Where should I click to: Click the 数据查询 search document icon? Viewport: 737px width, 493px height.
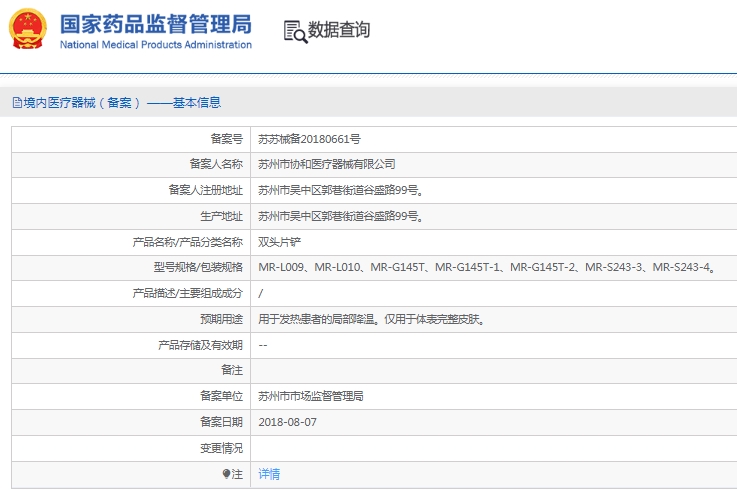tap(296, 31)
